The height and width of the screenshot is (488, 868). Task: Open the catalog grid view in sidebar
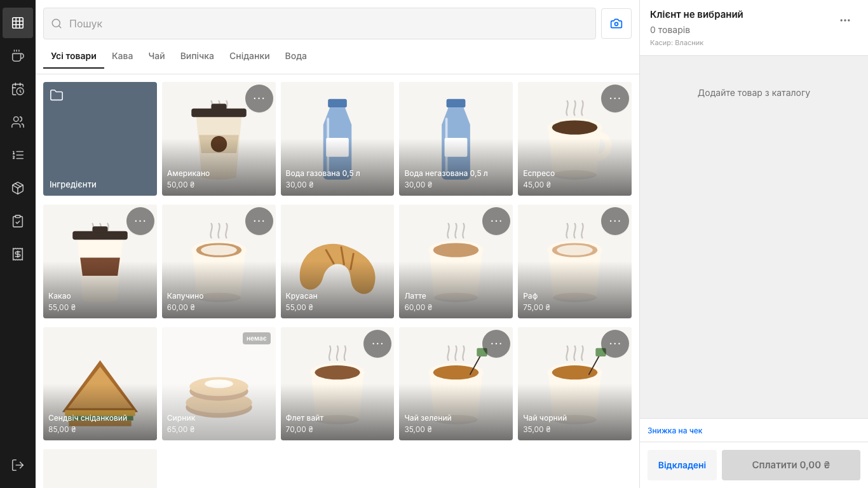coord(18,23)
